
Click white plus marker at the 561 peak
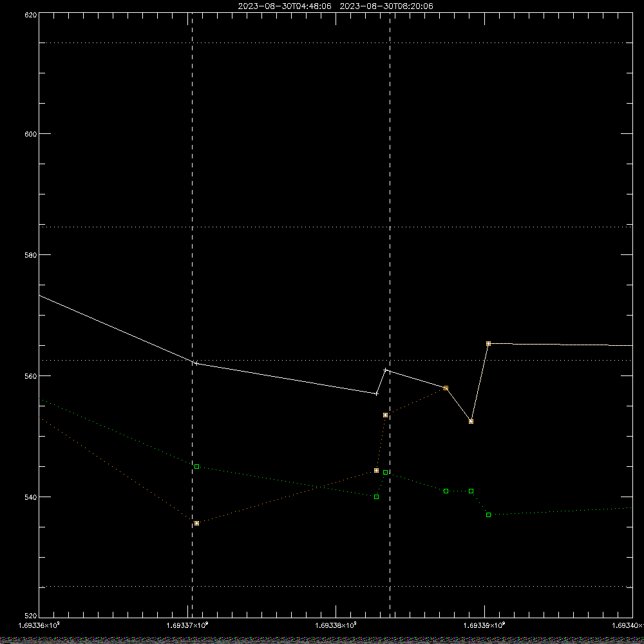385,370
